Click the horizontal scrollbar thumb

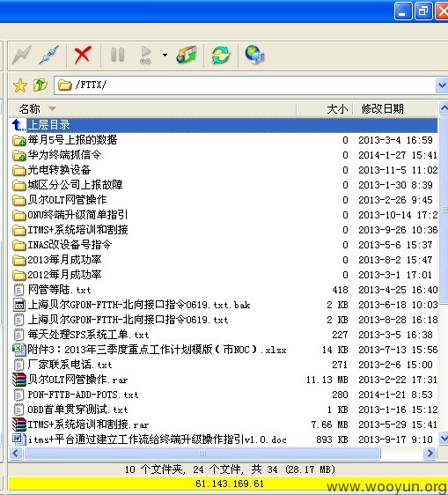coord(202,454)
